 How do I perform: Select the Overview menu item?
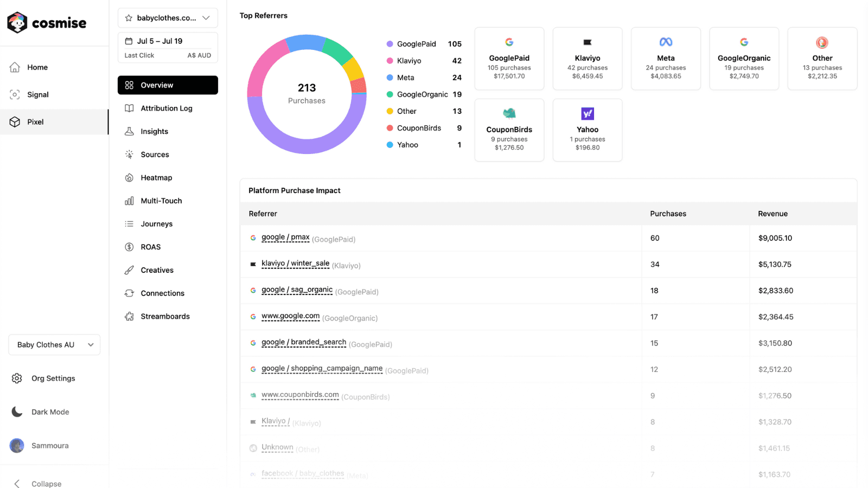coord(156,85)
